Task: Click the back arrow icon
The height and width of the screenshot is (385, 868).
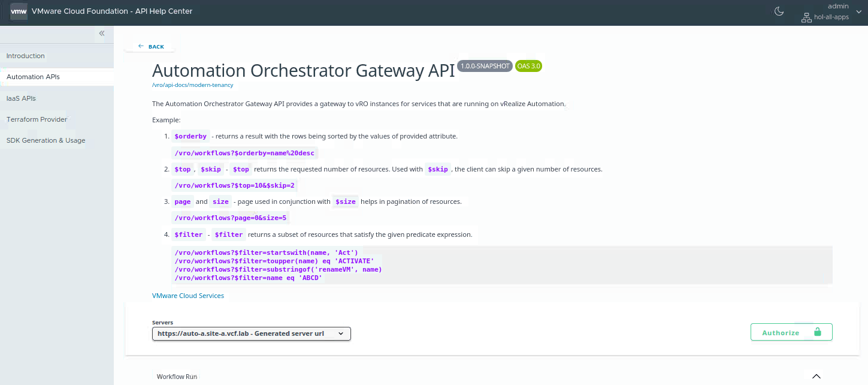Action: click(141, 46)
